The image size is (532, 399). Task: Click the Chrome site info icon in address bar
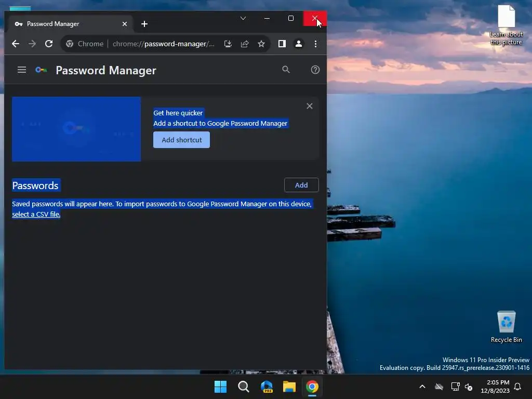point(70,44)
